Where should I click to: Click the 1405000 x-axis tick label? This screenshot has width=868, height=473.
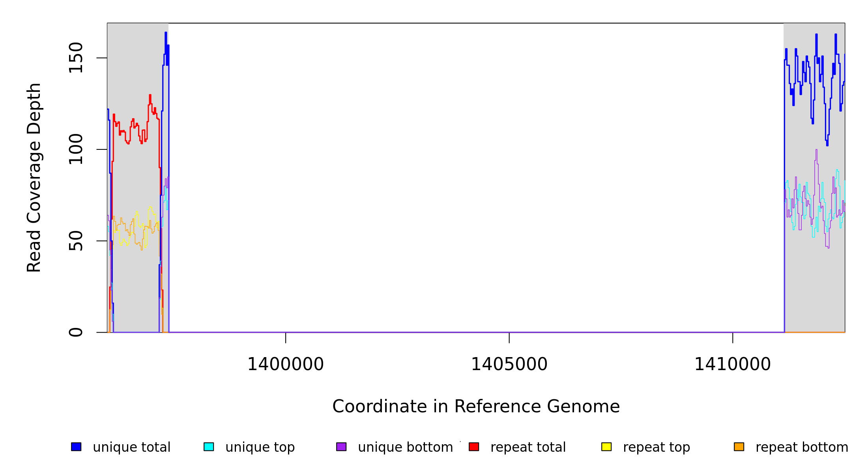509,365
